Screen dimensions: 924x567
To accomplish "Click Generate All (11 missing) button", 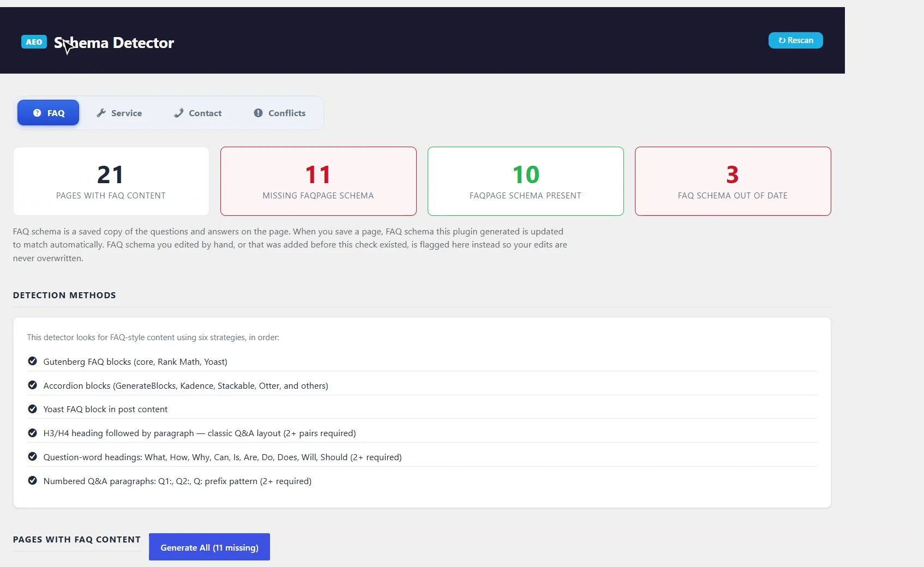I will click(209, 547).
